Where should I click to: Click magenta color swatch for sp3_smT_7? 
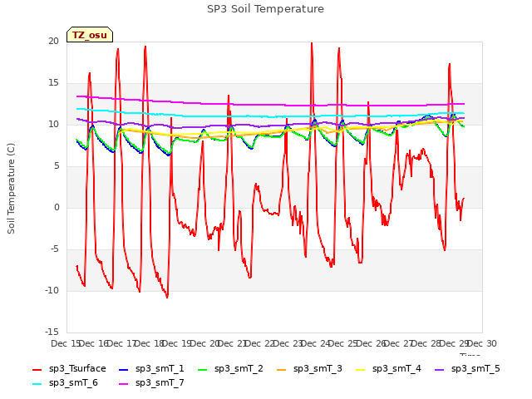[124, 384]
